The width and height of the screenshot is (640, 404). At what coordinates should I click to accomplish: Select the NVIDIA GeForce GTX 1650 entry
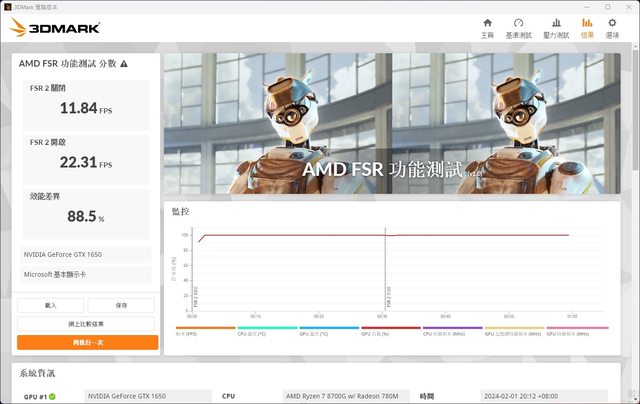(x=86, y=255)
